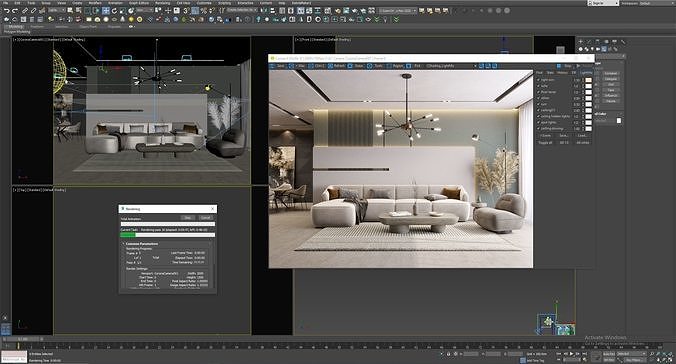This screenshot has width=676, height=364.
Task: Click the "All white" LightMix button
Action: pos(583,143)
